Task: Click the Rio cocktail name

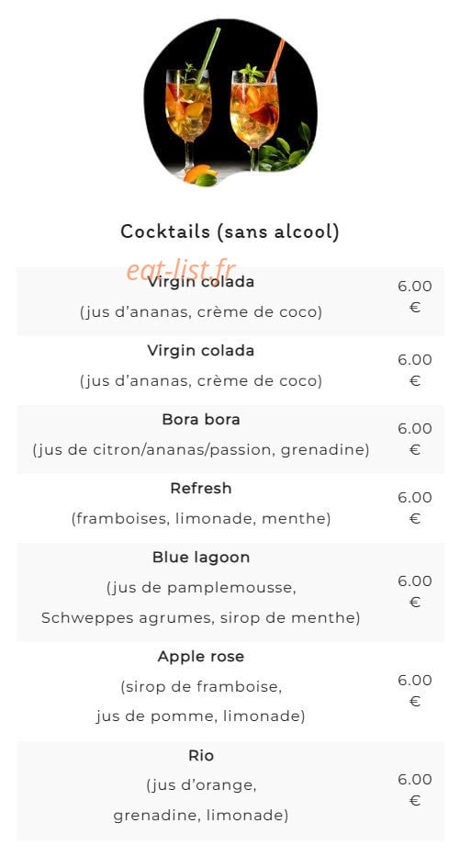Action: click(201, 756)
